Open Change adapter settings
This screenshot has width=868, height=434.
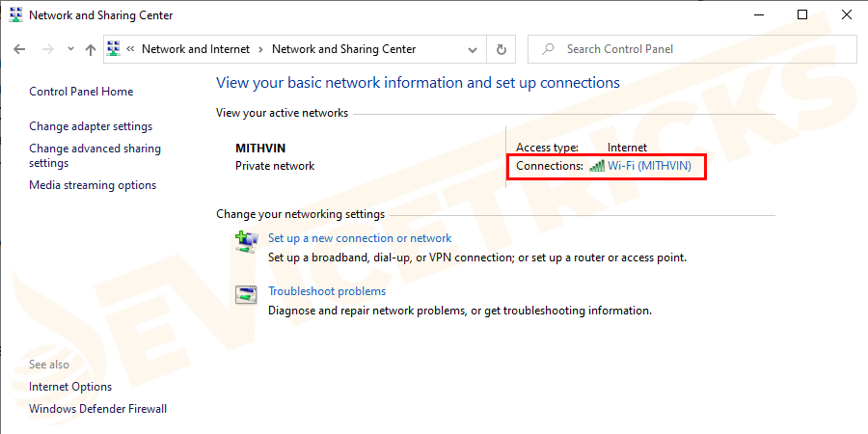click(x=91, y=126)
